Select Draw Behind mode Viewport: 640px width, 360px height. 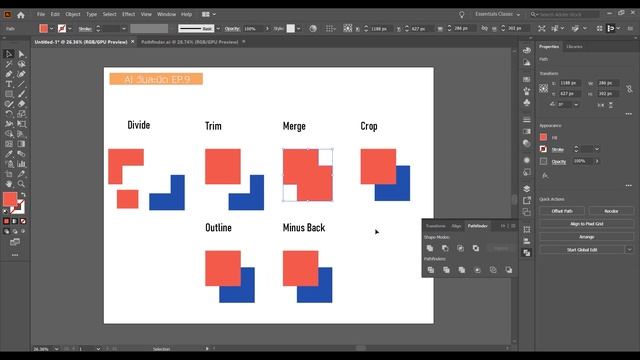15,231
